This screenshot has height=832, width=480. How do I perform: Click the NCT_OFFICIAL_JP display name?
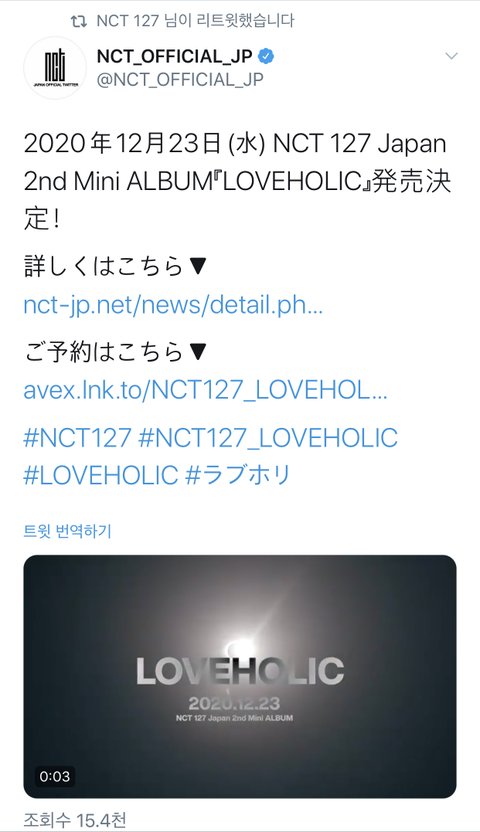(174, 56)
